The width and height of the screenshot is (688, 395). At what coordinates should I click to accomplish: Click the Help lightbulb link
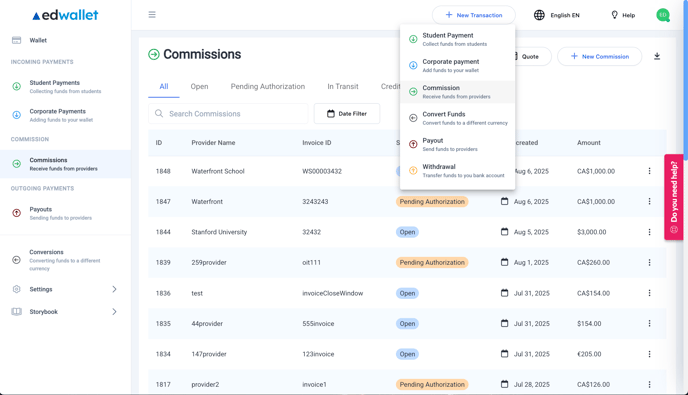click(623, 15)
